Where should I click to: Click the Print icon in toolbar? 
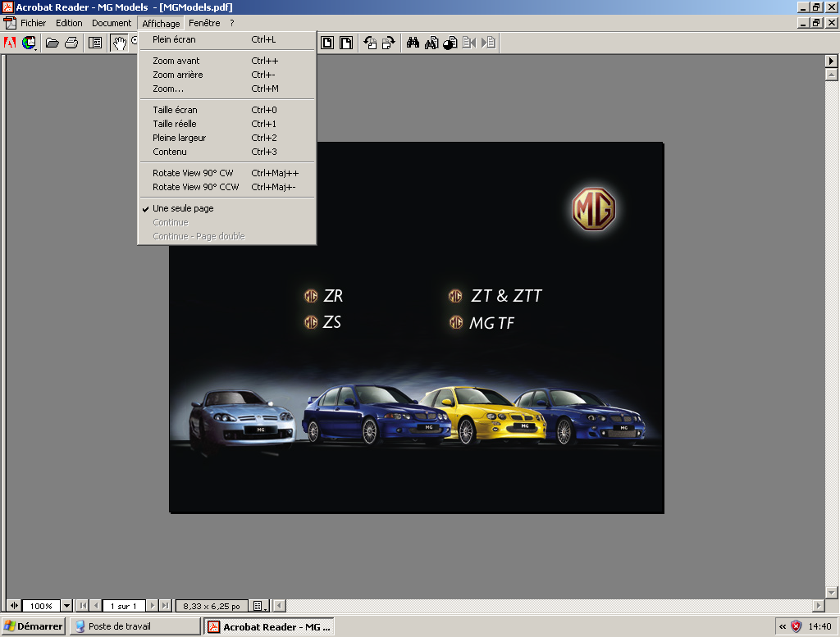71,43
